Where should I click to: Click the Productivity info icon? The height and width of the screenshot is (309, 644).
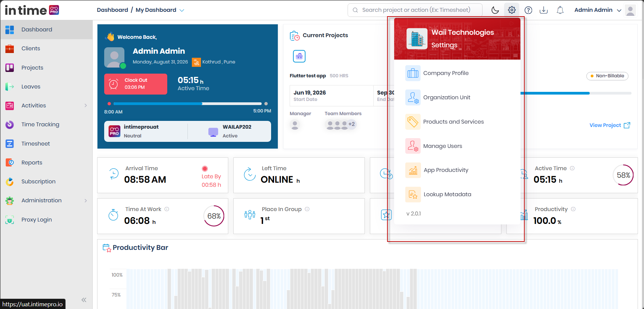coord(573,209)
